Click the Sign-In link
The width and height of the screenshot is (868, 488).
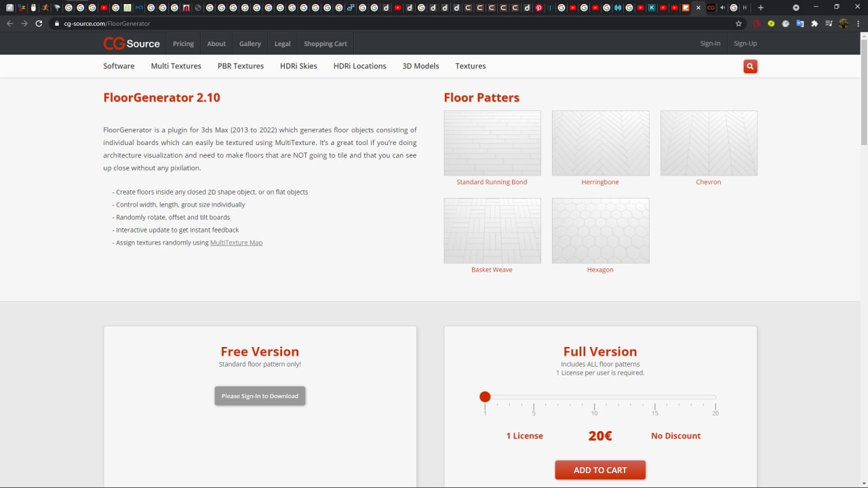pyautogui.click(x=710, y=43)
